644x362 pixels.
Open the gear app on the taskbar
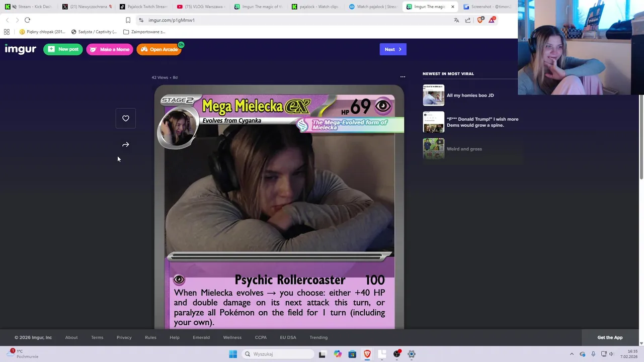coord(412,354)
